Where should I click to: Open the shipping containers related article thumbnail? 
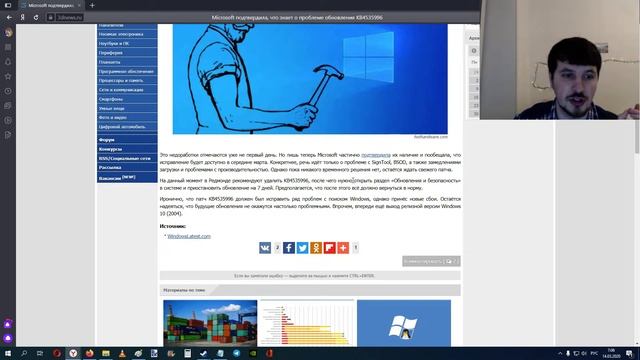210,323
